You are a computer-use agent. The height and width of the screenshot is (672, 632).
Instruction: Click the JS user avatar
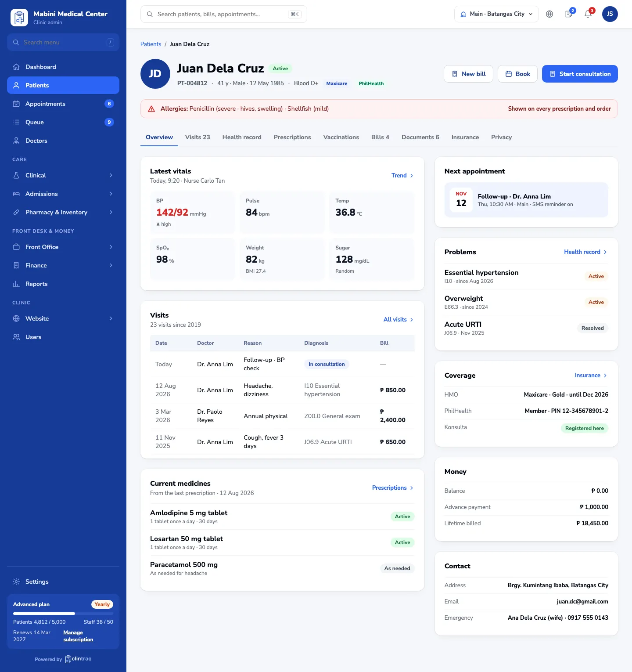(x=610, y=14)
